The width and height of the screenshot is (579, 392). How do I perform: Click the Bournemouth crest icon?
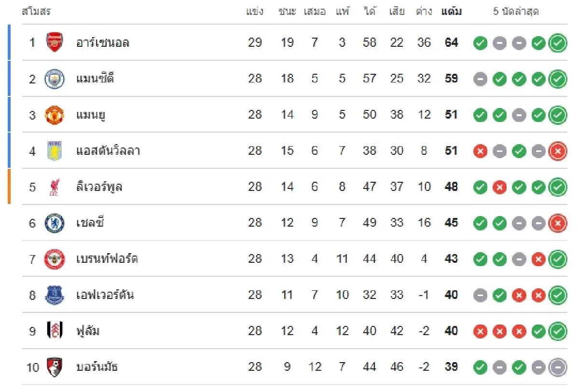[x=55, y=367]
